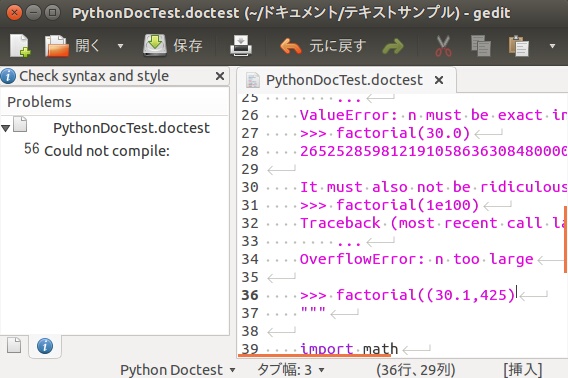Click 'import math' on line 39
The height and width of the screenshot is (378, 568).
coord(349,349)
